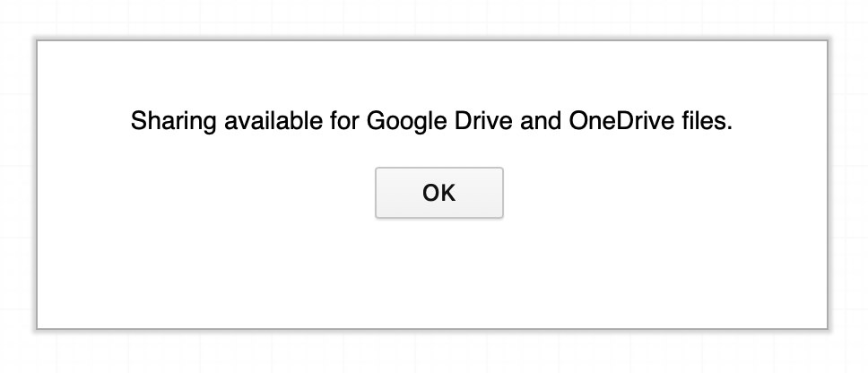Click the OK button
The width and height of the screenshot is (868, 373).
pos(438,192)
